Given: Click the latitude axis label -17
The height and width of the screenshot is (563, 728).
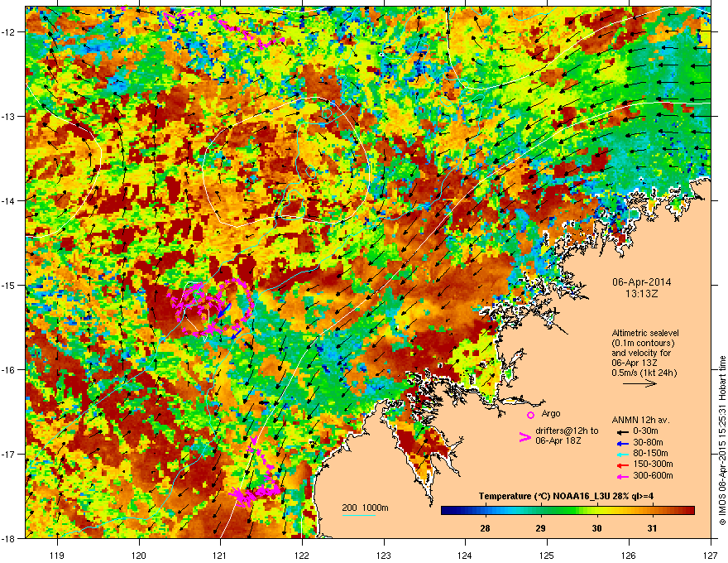Looking at the screenshot, I should [8, 454].
